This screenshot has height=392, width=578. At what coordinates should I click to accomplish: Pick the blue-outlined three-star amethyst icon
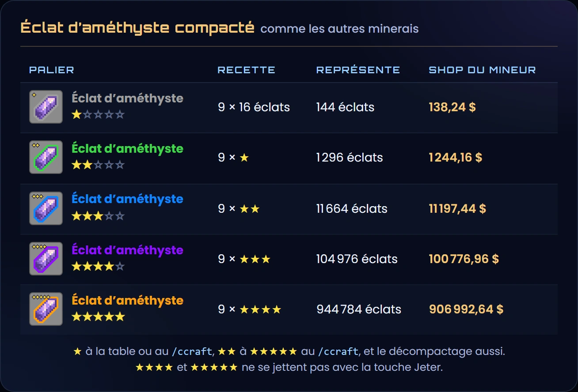(x=46, y=208)
